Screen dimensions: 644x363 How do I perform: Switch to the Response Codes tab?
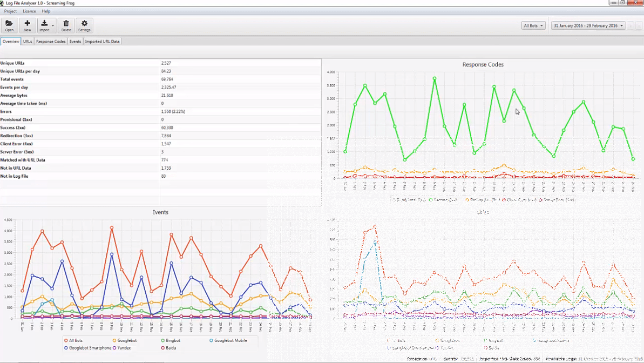coord(51,42)
